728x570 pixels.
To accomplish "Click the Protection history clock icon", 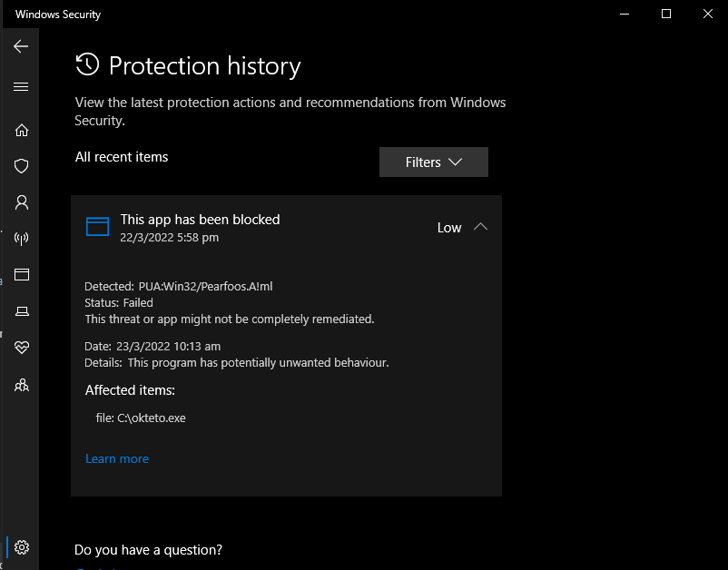I will click(x=87, y=64).
